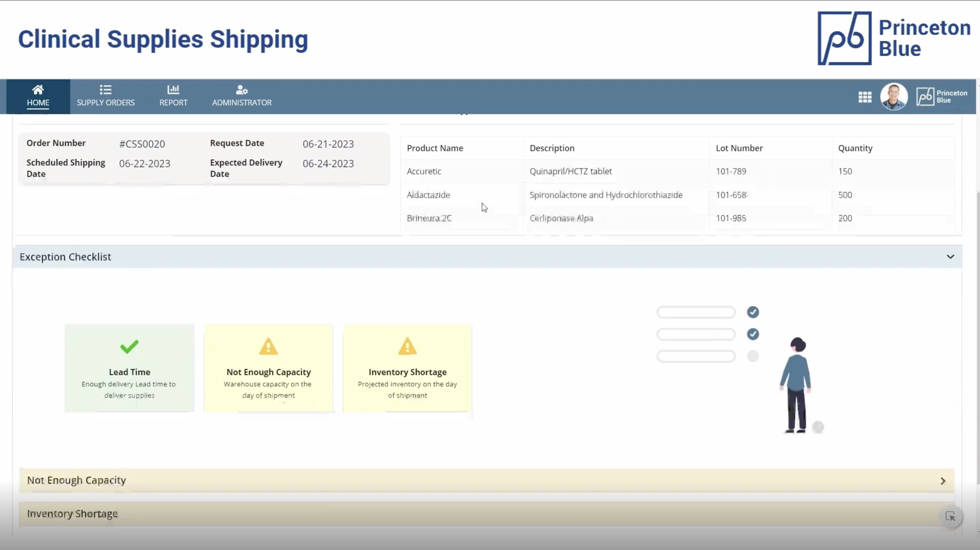Image resolution: width=980 pixels, height=550 pixels.
Task: Click first checked circle in illustration
Action: [753, 312]
